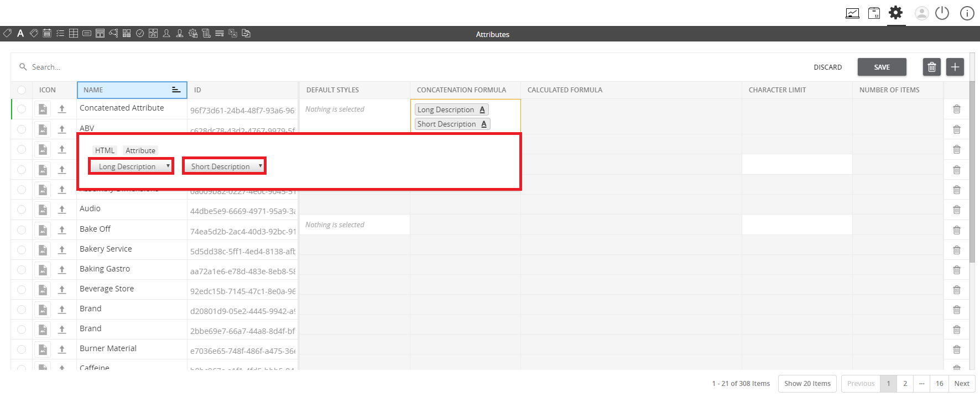Open the calendar icon in dark toolbar
The width and height of the screenshot is (980, 397).
pyautogui.click(x=47, y=33)
